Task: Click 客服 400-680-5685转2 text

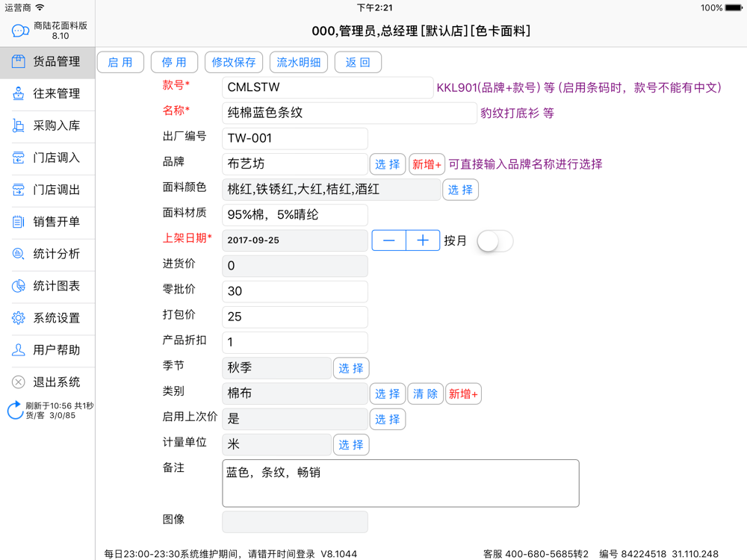Action: [x=536, y=554]
